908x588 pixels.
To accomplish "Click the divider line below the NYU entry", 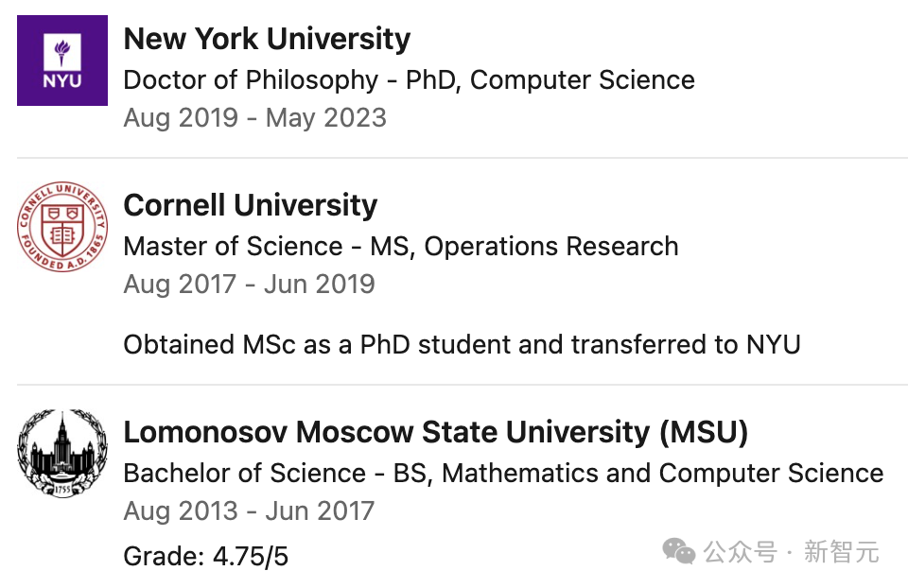I will (x=462, y=158).
